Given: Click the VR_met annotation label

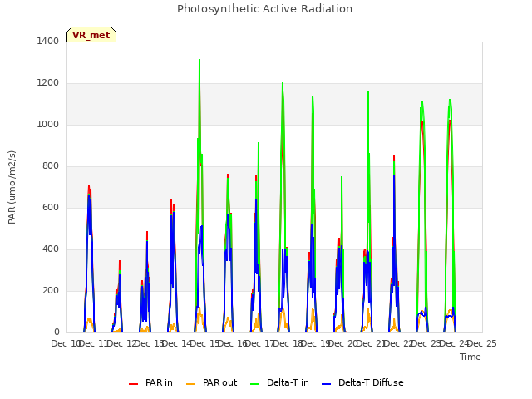Looking at the screenshot, I should point(91,35).
